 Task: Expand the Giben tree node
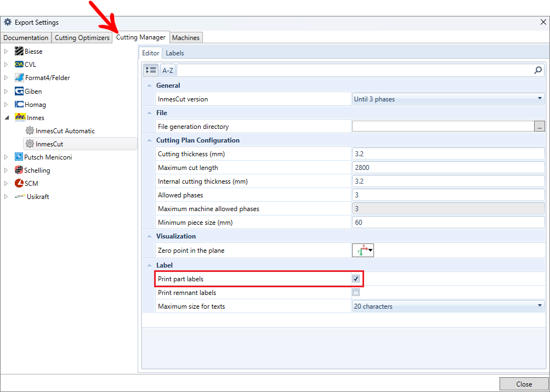pos(6,91)
